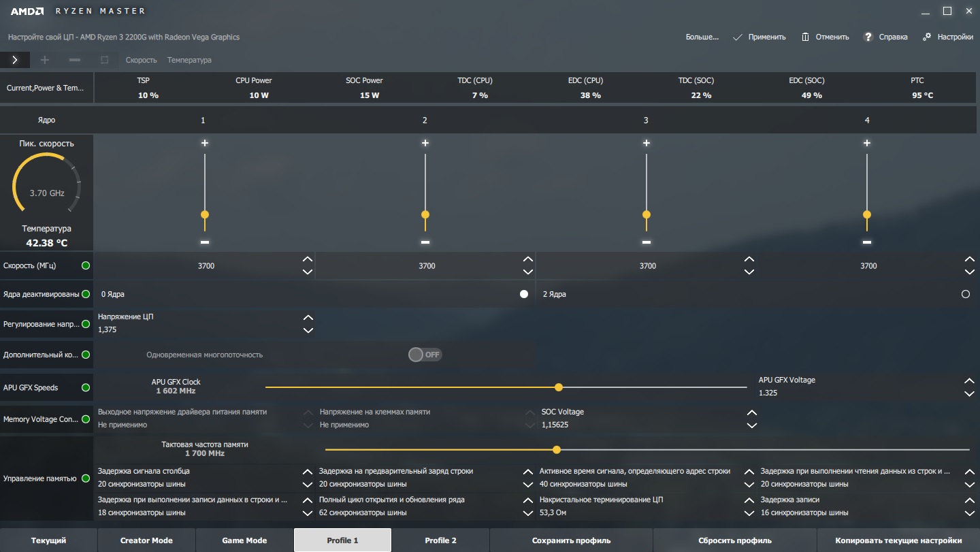Toggle the green indicator for APU GFX Speeds
This screenshot has width=980, height=552.
coord(86,387)
